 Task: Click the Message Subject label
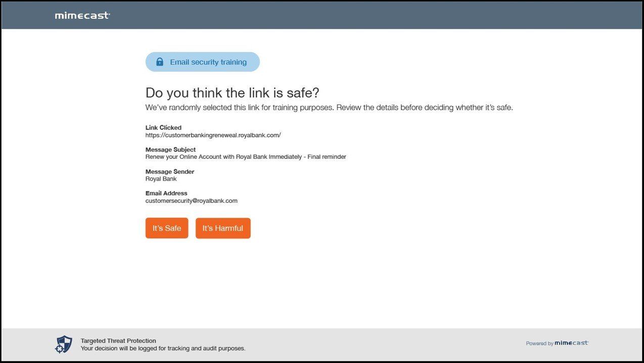click(170, 150)
